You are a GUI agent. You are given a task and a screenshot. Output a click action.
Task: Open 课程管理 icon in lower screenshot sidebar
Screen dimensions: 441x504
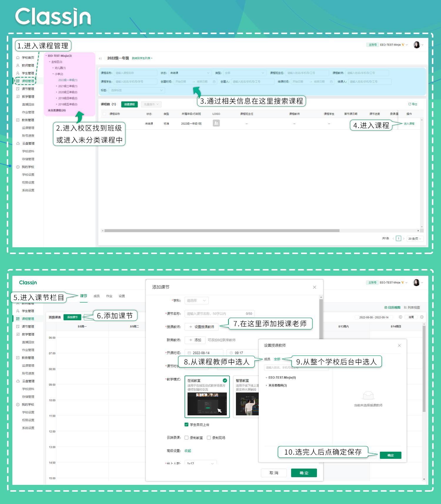18,319
